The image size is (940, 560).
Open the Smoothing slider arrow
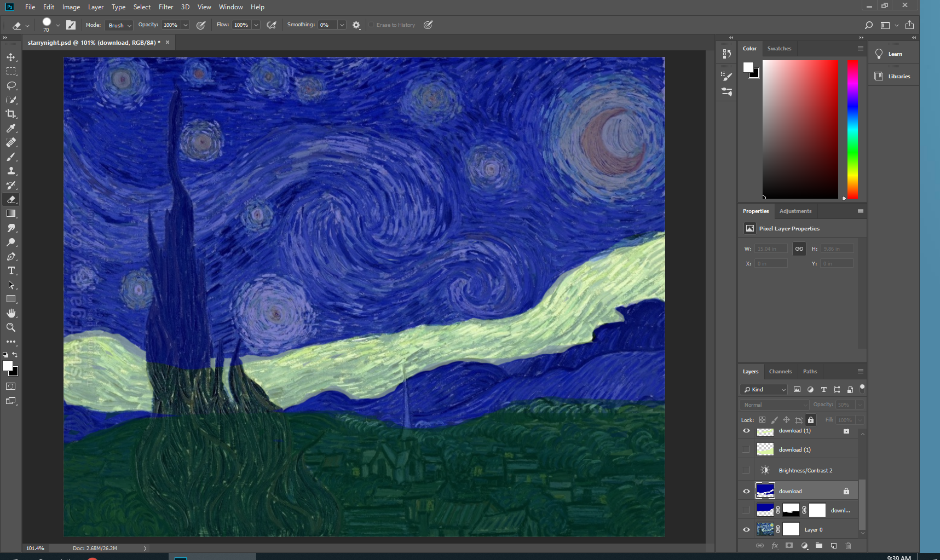pyautogui.click(x=342, y=25)
